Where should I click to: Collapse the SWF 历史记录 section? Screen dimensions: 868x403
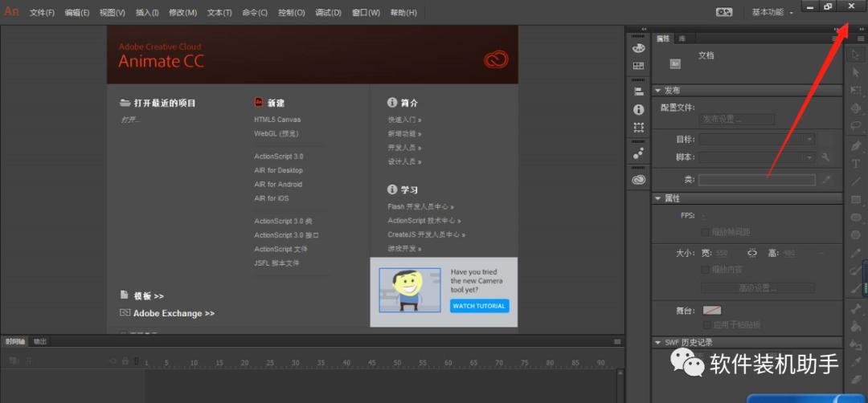click(x=657, y=343)
